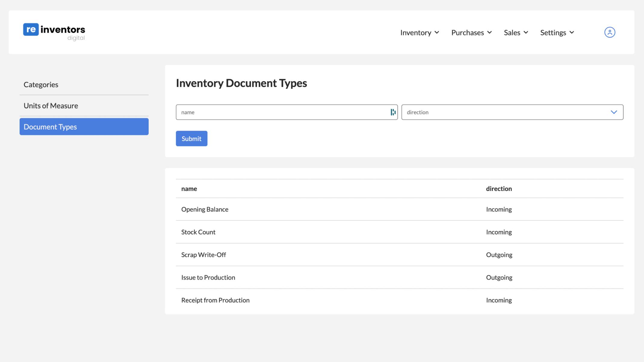This screenshot has width=644, height=362.
Task: Select the Receipt from Production row name
Action: tap(215, 300)
